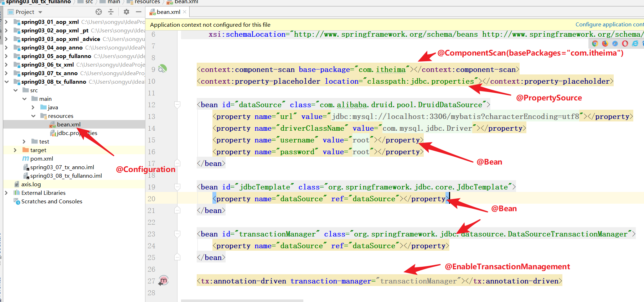Select spring03_03_aop_xml_advice module row
The image size is (644, 302).
[x=74, y=39]
